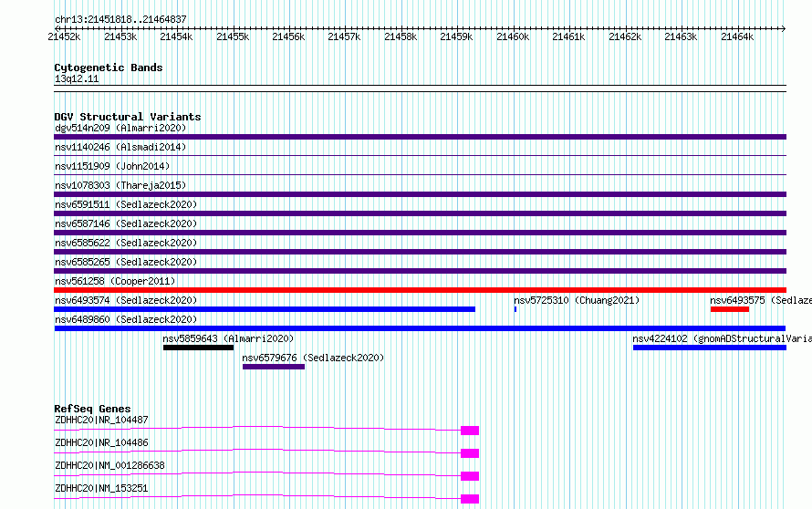
Task: Click the tiny nsv5725310 (Chuang2021) marker
Action: 515,309
